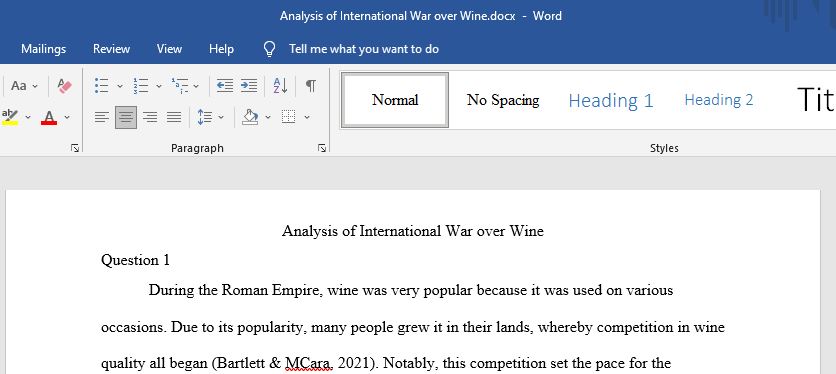Image resolution: width=836 pixels, height=374 pixels.
Task: Select the Normal style
Action: [x=395, y=100]
